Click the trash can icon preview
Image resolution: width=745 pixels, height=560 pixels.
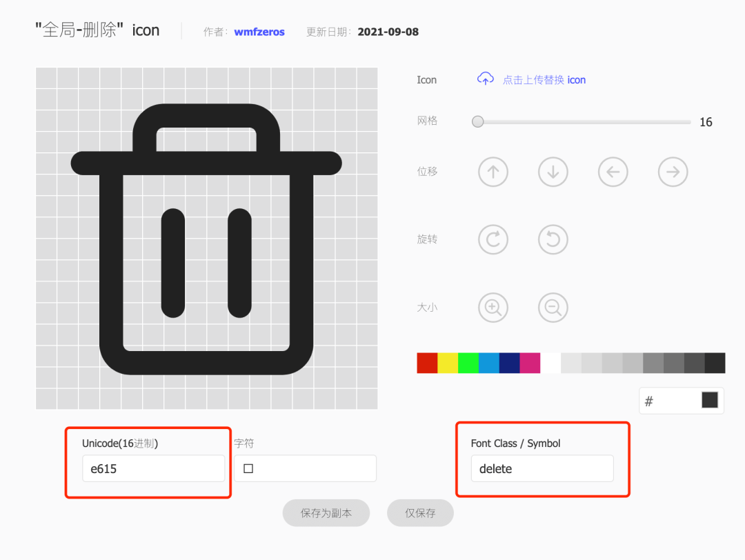206,239
